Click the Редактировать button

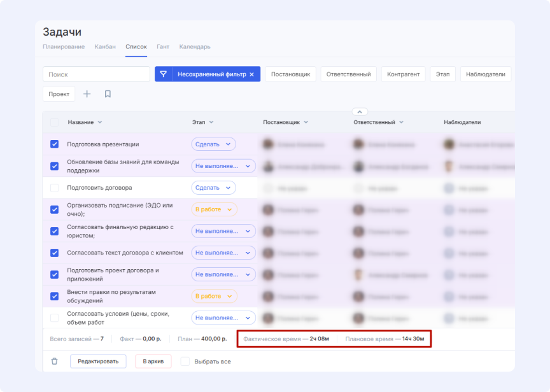coord(98,361)
